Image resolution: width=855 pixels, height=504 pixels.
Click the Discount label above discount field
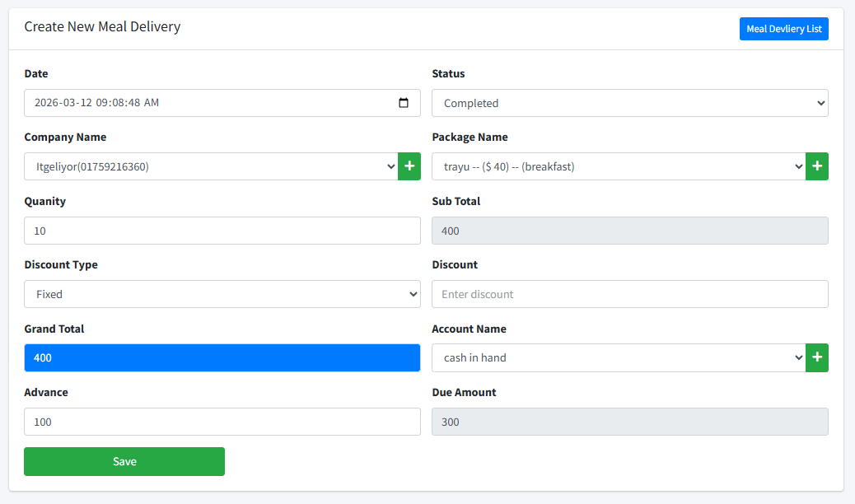[x=455, y=265]
